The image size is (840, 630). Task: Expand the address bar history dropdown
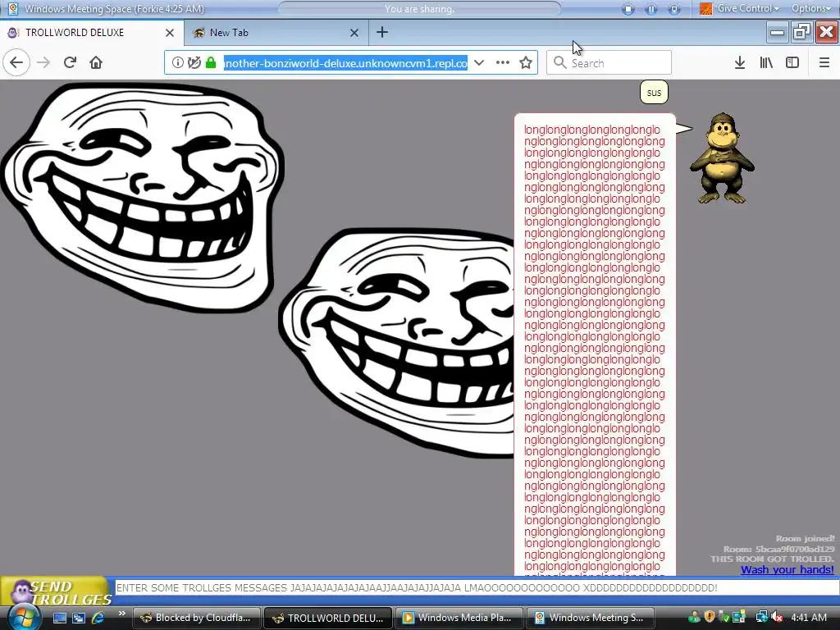click(479, 62)
